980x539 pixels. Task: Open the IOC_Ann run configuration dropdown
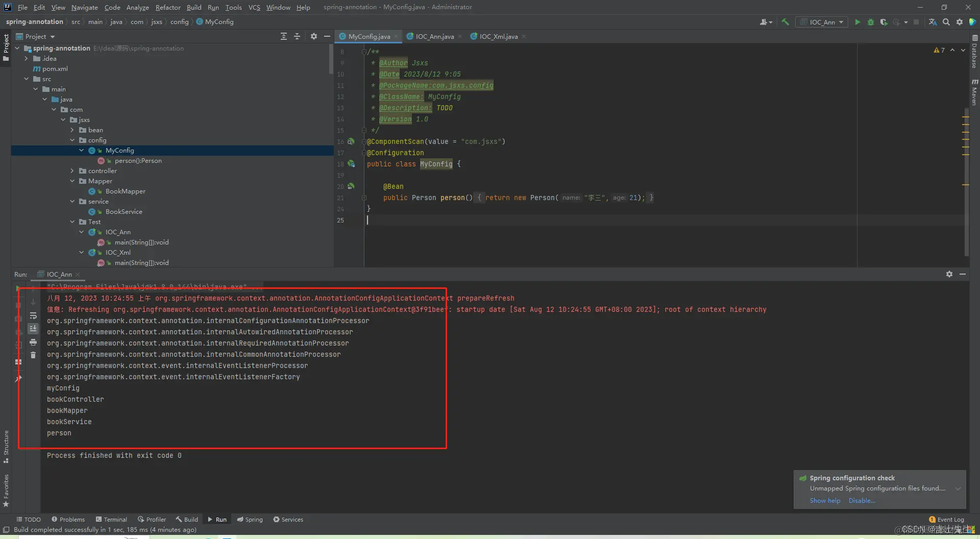point(822,22)
